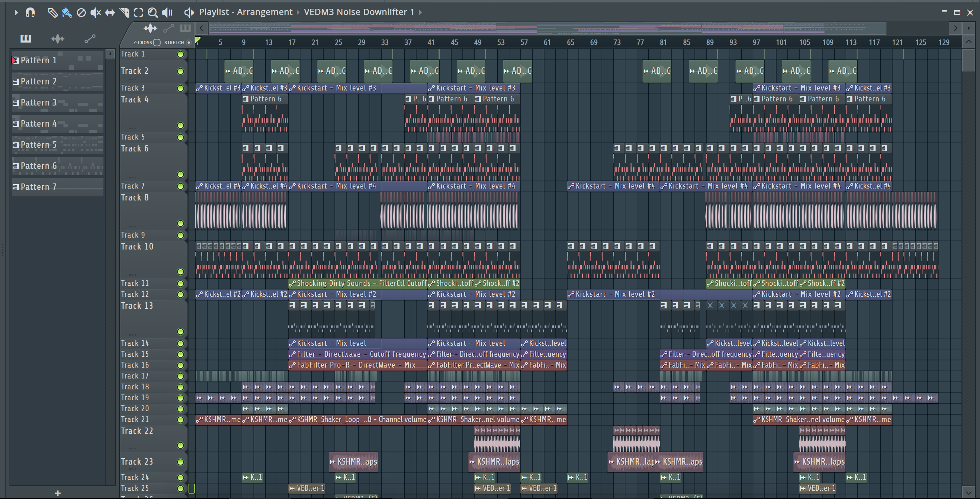Select the Playback speaker tool

tap(167, 13)
